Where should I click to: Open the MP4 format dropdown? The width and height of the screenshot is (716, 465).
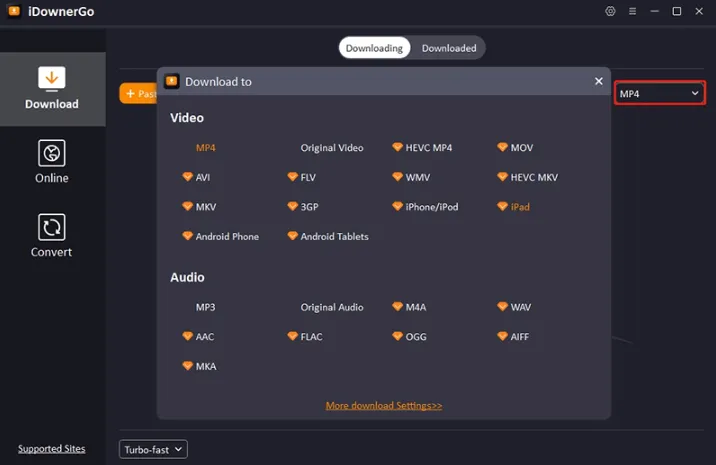659,93
